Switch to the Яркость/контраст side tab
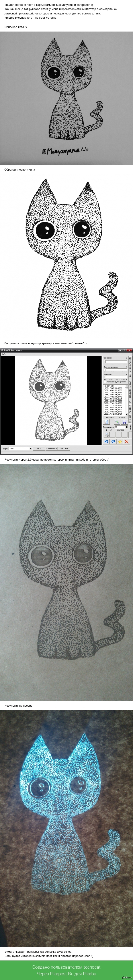The image size is (133, 980). [x=130, y=364]
